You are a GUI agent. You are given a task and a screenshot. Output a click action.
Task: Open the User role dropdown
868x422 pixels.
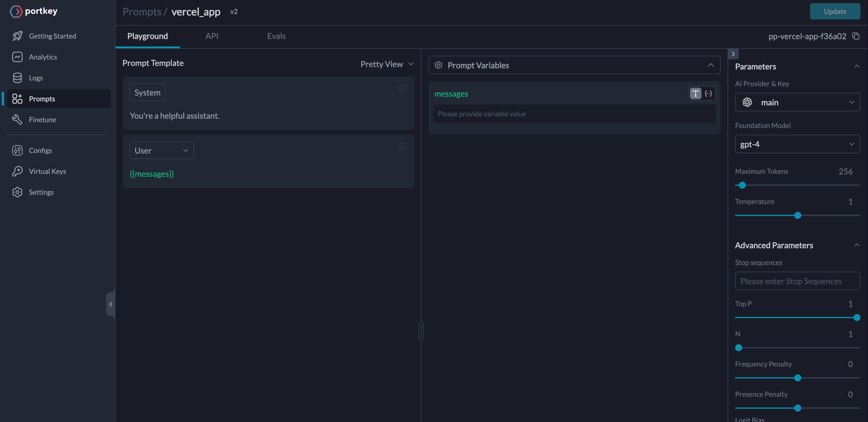click(161, 150)
